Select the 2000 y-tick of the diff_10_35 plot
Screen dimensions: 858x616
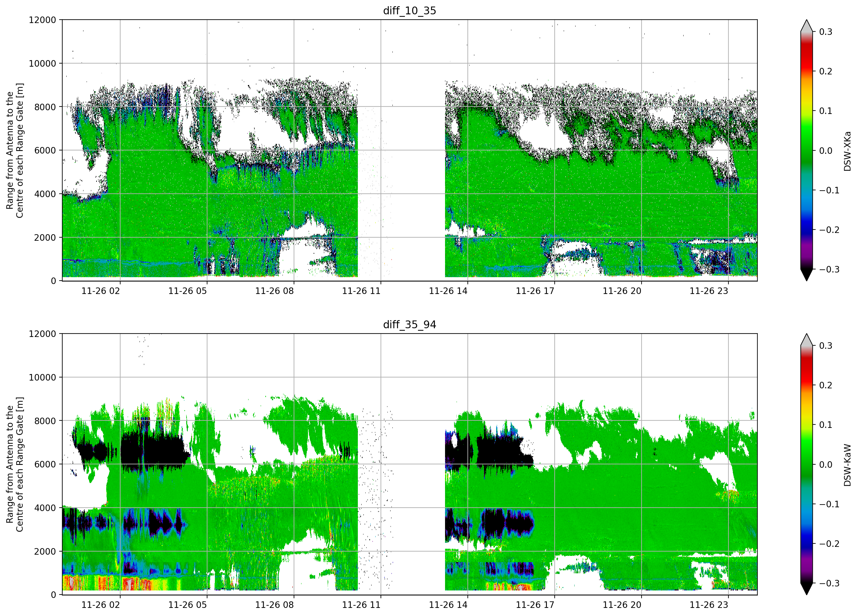pyautogui.click(x=45, y=238)
